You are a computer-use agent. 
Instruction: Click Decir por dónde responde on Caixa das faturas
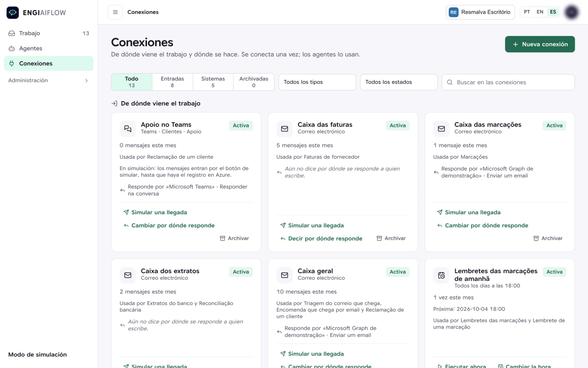321,238
